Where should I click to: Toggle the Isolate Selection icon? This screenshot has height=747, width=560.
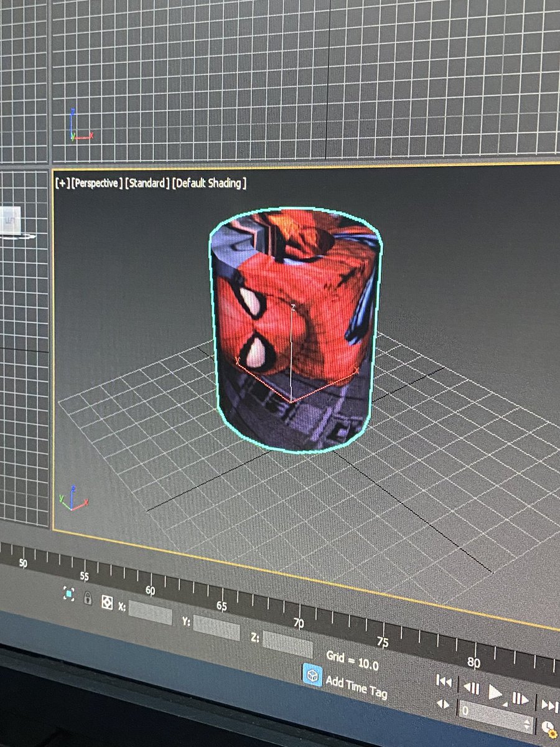(69, 594)
